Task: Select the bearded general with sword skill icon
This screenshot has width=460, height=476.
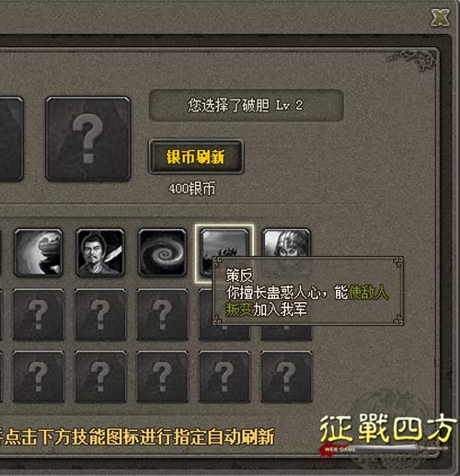Action: [100, 252]
